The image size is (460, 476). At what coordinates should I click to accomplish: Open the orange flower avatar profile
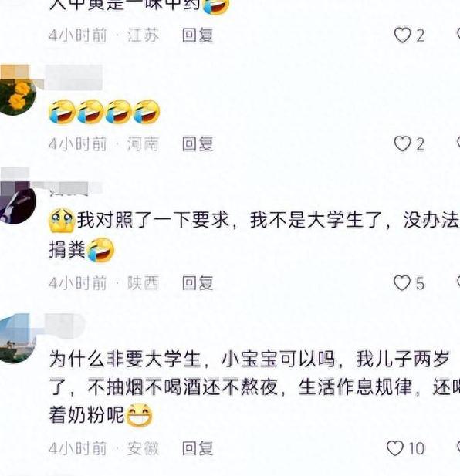pyautogui.click(x=18, y=96)
